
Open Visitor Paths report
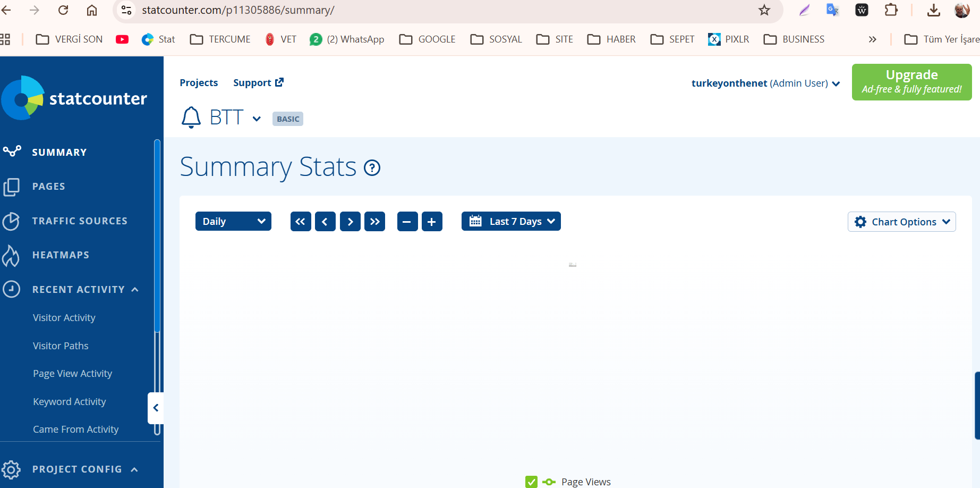(61, 346)
